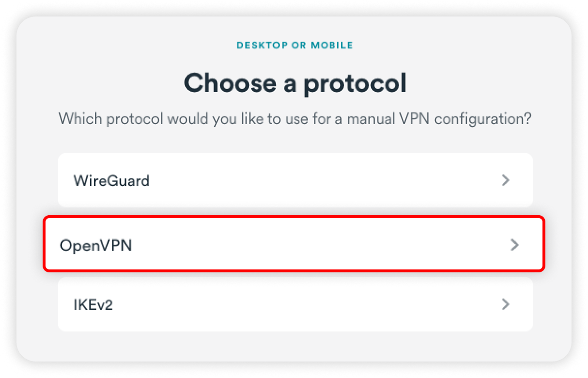
Task: Click the manual VPN configuration question text
Action: 294,118
